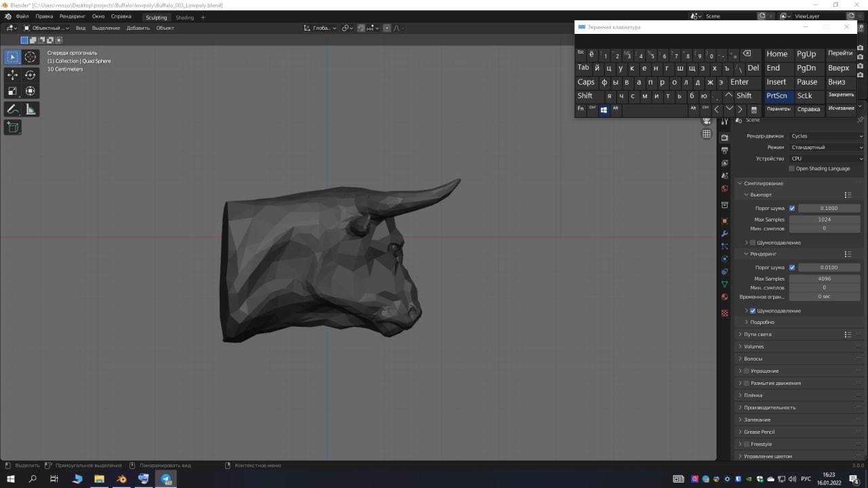The width and height of the screenshot is (868, 488).
Task: Open the Particles properties tab
Action: [x=724, y=246]
